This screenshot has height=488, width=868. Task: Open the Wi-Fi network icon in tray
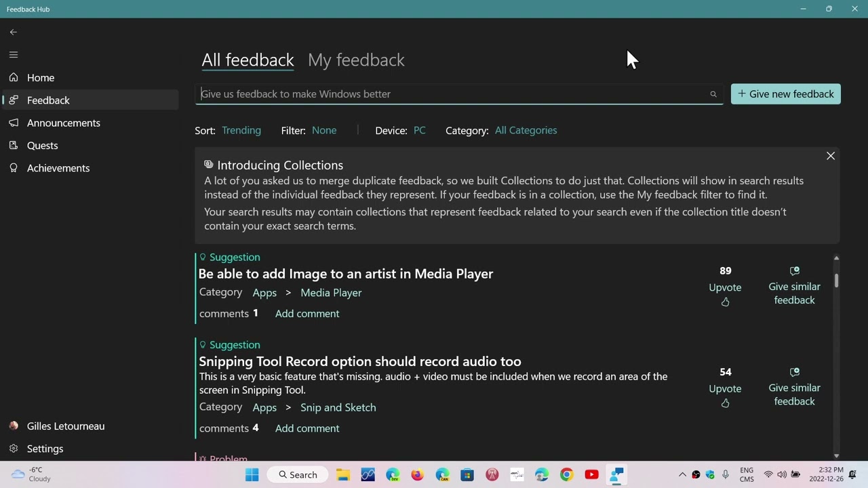pyautogui.click(x=768, y=474)
